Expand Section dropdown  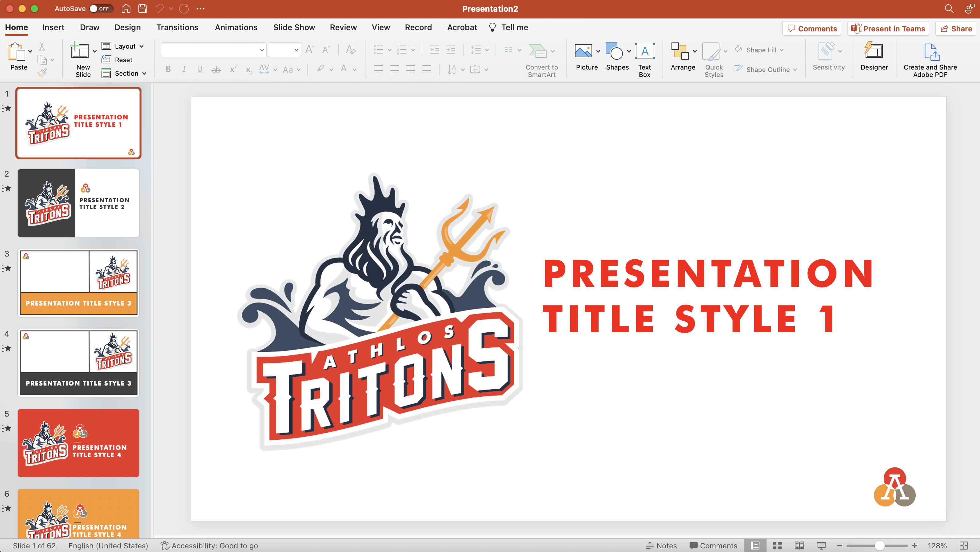click(x=144, y=74)
